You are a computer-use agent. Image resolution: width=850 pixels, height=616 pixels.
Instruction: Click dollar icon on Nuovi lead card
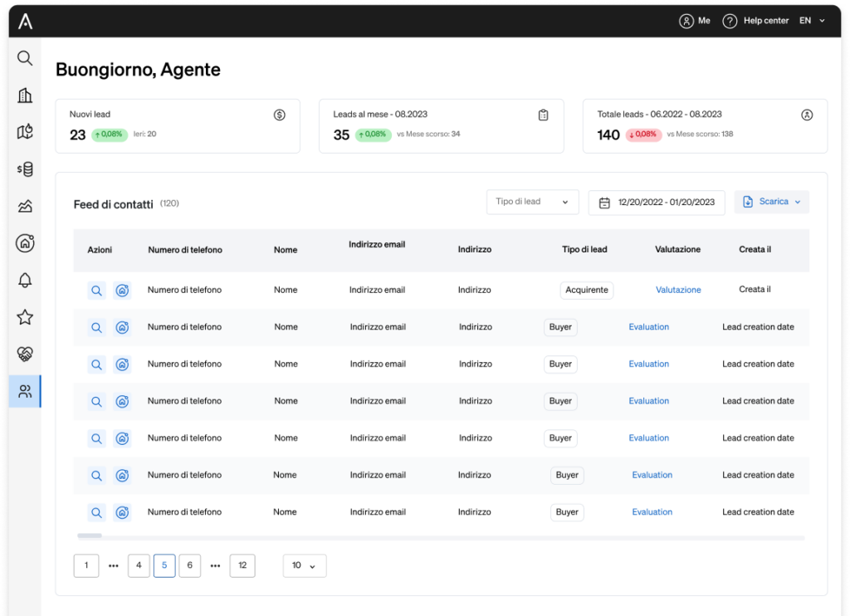(279, 115)
